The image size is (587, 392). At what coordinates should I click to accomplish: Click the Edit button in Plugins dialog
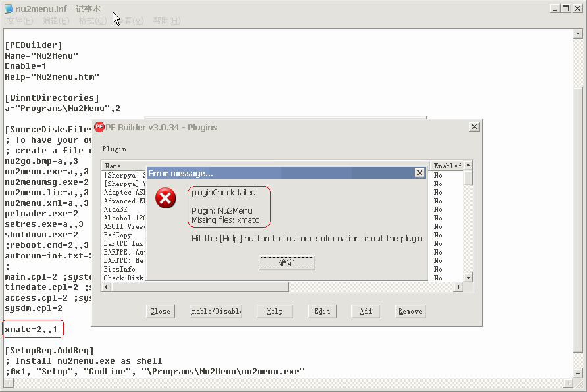coord(322,311)
